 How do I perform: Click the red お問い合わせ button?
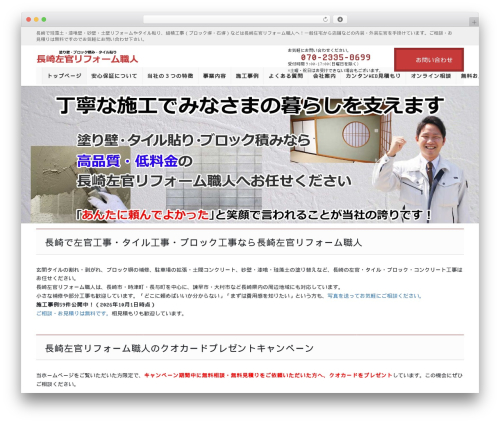(x=429, y=60)
